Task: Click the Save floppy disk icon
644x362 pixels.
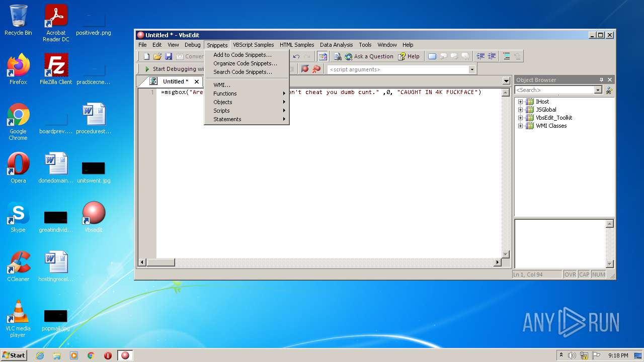Action: (169, 56)
